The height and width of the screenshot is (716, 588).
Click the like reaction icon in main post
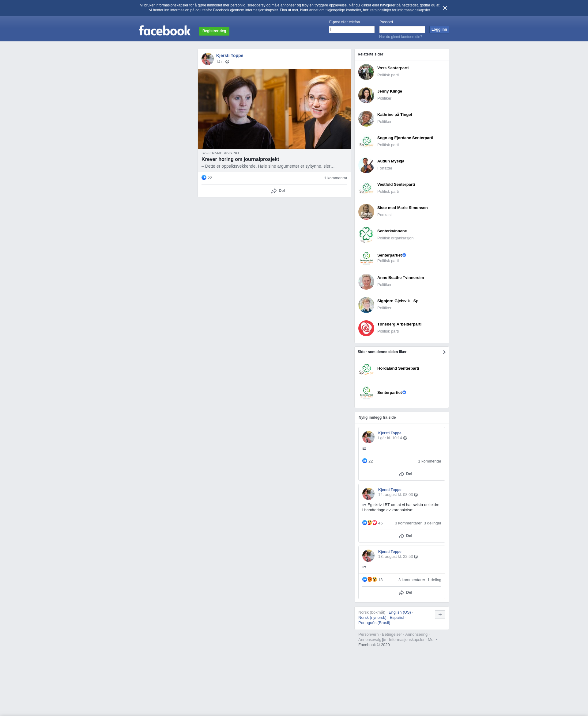pyautogui.click(x=204, y=178)
